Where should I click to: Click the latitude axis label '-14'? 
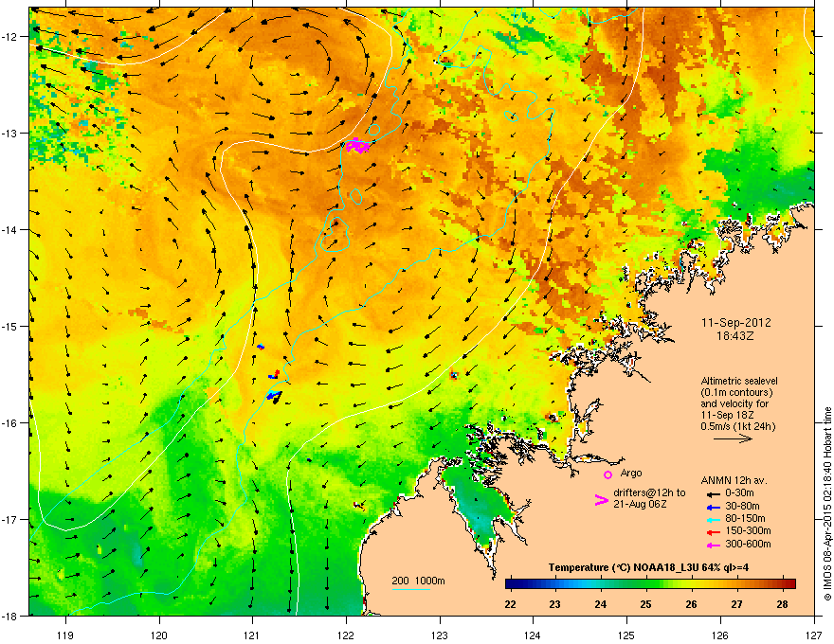(x=9, y=230)
